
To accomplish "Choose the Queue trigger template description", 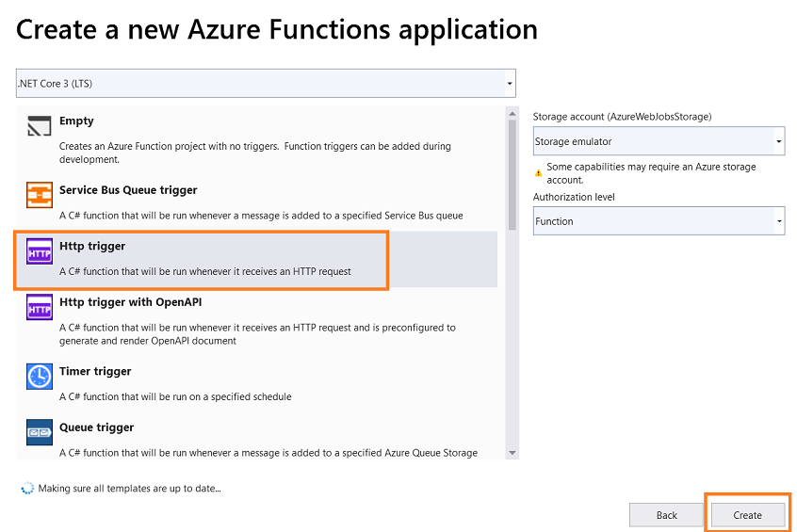I will point(268,453).
